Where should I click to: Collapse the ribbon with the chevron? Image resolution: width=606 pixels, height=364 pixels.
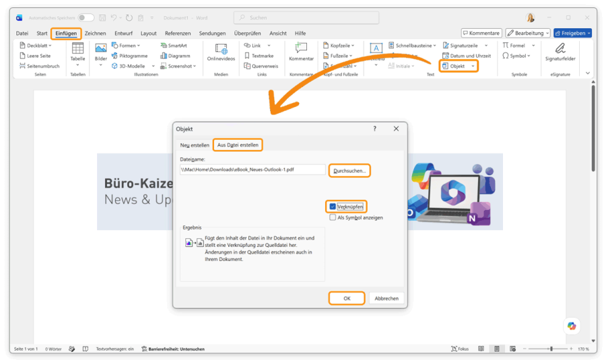588,73
